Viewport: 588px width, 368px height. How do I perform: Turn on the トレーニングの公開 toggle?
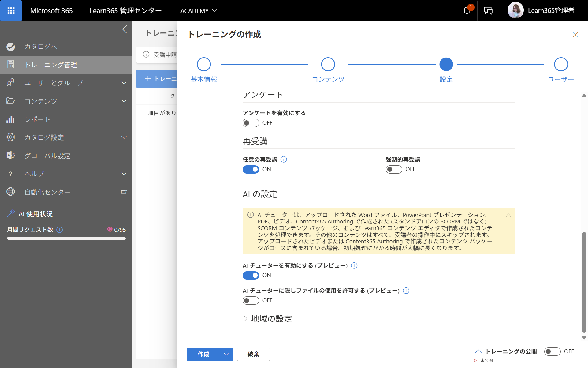(x=552, y=351)
